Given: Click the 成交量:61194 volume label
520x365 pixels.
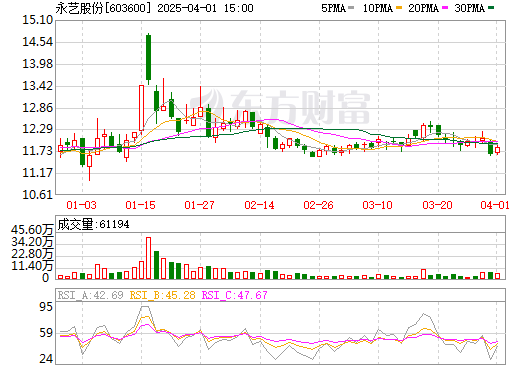Looking at the screenshot, I should (x=93, y=224).
